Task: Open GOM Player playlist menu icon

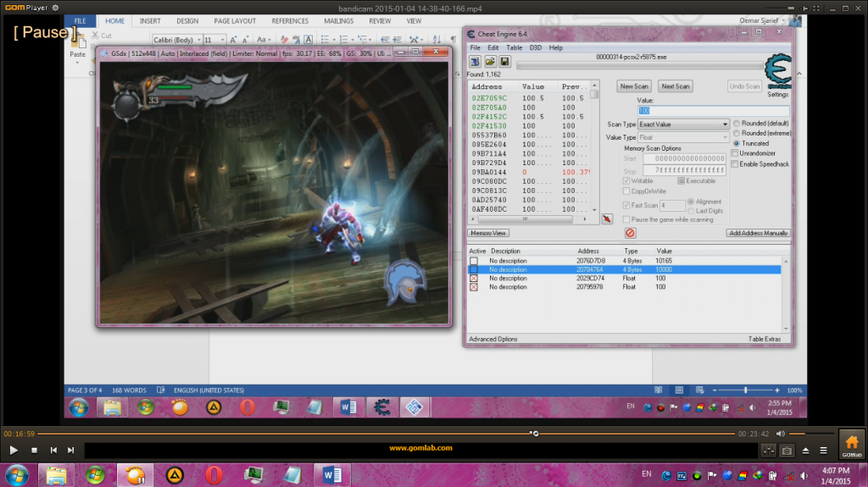Action: pyautogui.click(x=823, y=451)
